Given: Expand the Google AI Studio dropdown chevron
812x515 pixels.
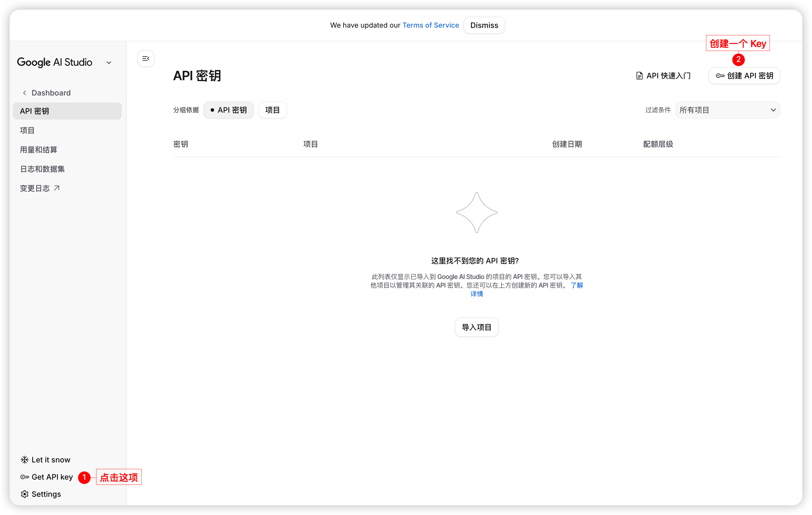Looking at the screenshot, I should coord(109,63).
